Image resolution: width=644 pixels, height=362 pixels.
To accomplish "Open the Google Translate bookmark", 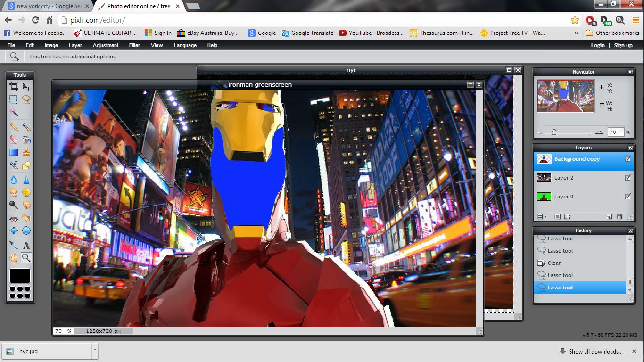I will coord(307,33).
